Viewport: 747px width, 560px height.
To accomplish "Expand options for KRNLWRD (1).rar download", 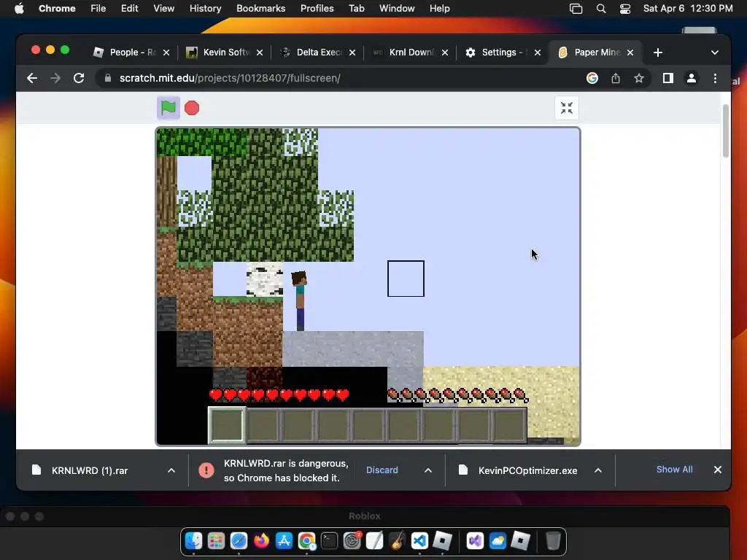I will 171,470.
